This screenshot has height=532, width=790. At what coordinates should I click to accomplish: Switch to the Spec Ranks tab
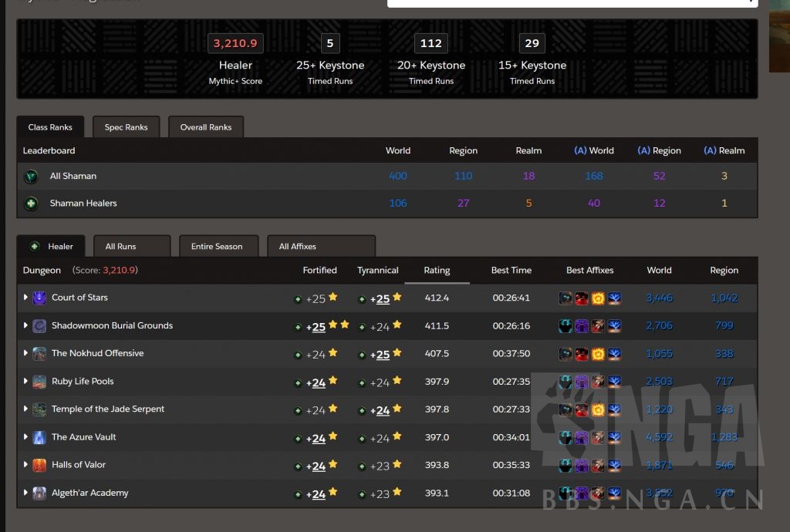pos(126,127)
